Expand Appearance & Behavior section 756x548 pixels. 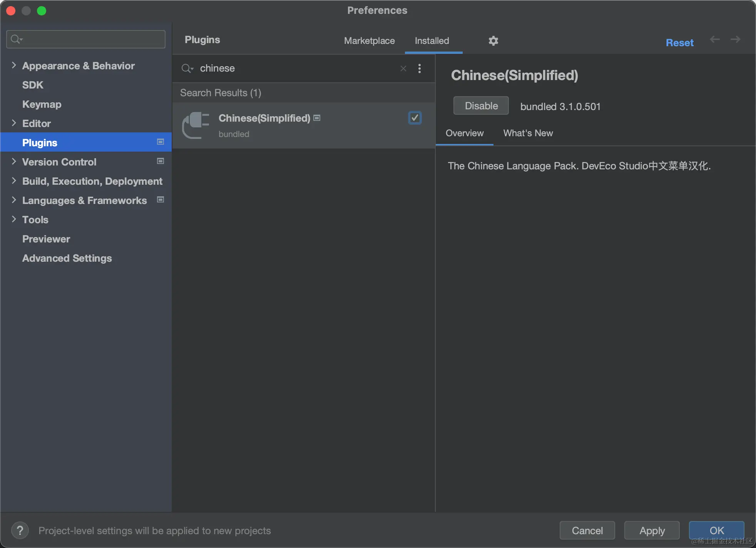click(x=14, y=65)
